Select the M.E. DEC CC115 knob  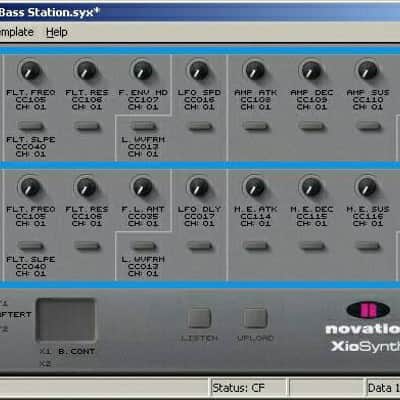click(311, 187)
